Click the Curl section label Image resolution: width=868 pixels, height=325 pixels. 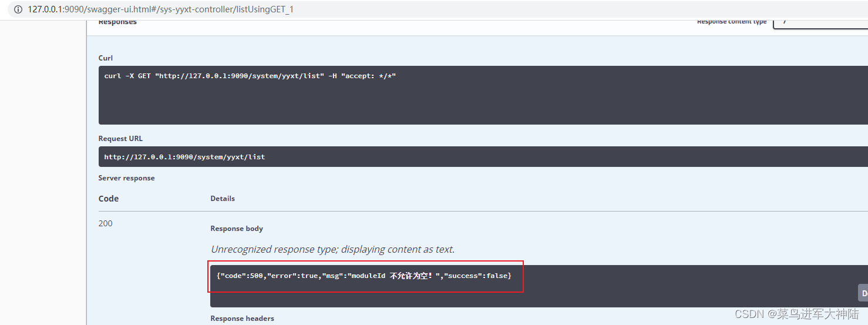[x=106, y=58]
